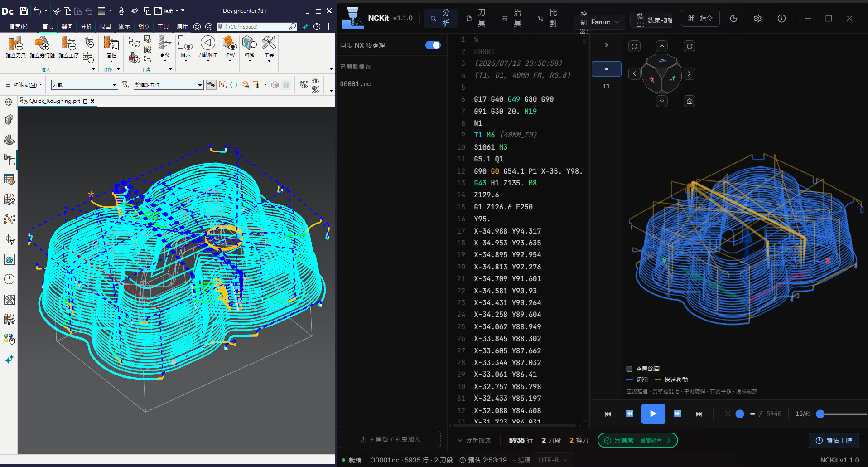Click the undo arrow in Designcenter
Viewport: 868px width, 467px height.
[37, 10]
